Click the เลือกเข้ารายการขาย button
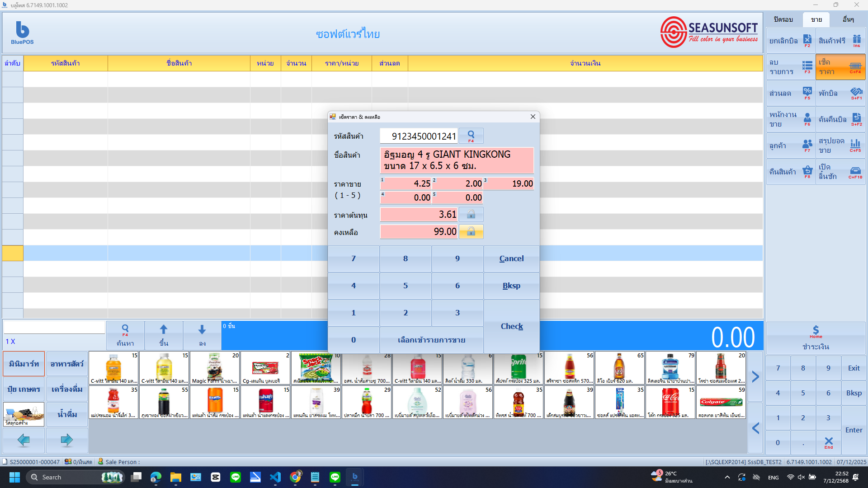Viewport: 868px width, 488px height. 431,340
